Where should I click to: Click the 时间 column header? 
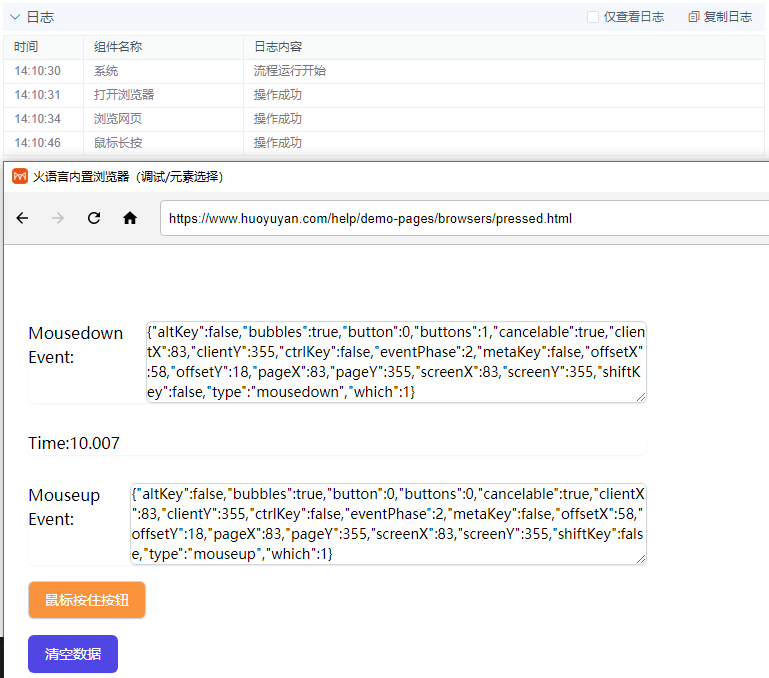[x=27, y=47]
